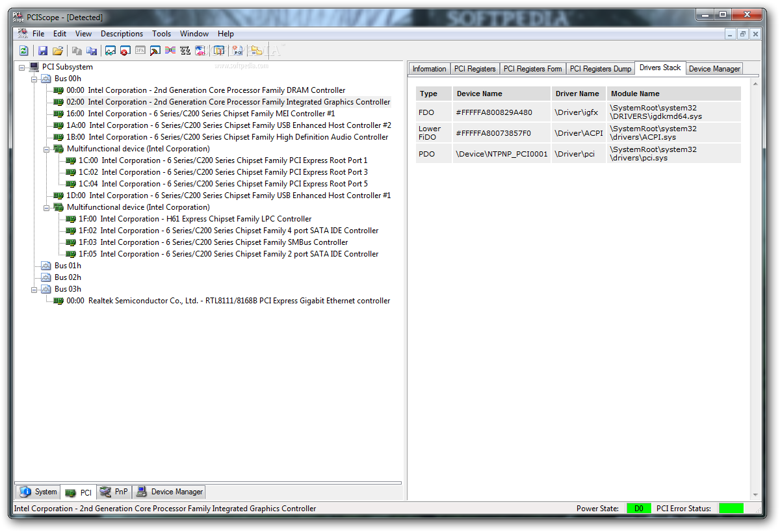Screen dimensions: 780x532
Task: Click the window with red X toolbar icon
Action: tap(125, 51)
